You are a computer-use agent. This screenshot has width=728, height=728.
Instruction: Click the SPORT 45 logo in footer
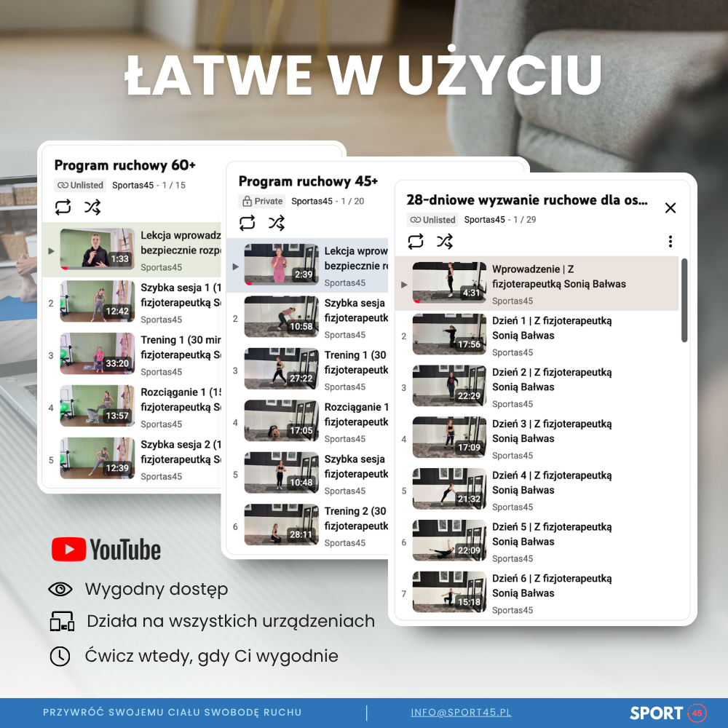click(x=668, y=713)
